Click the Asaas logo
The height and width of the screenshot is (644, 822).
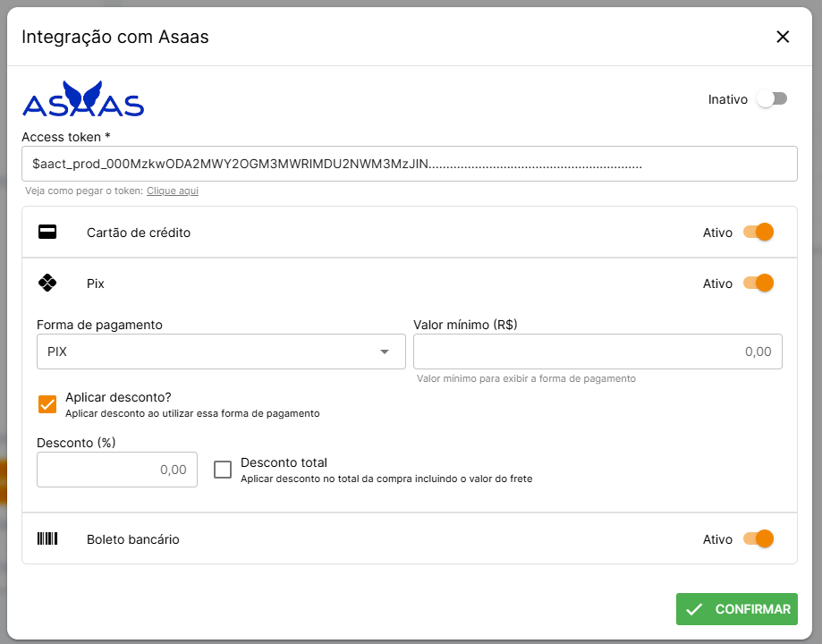point(83,99)
